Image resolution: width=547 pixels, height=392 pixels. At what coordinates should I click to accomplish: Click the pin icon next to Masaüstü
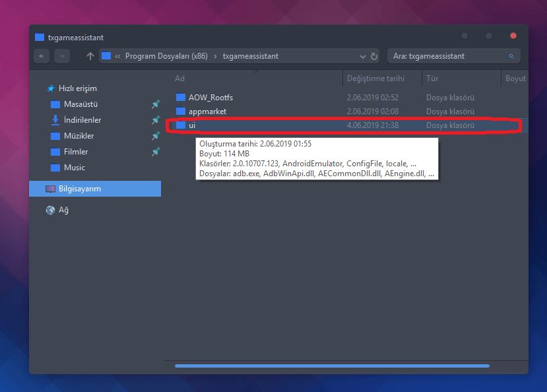[156, 104]
